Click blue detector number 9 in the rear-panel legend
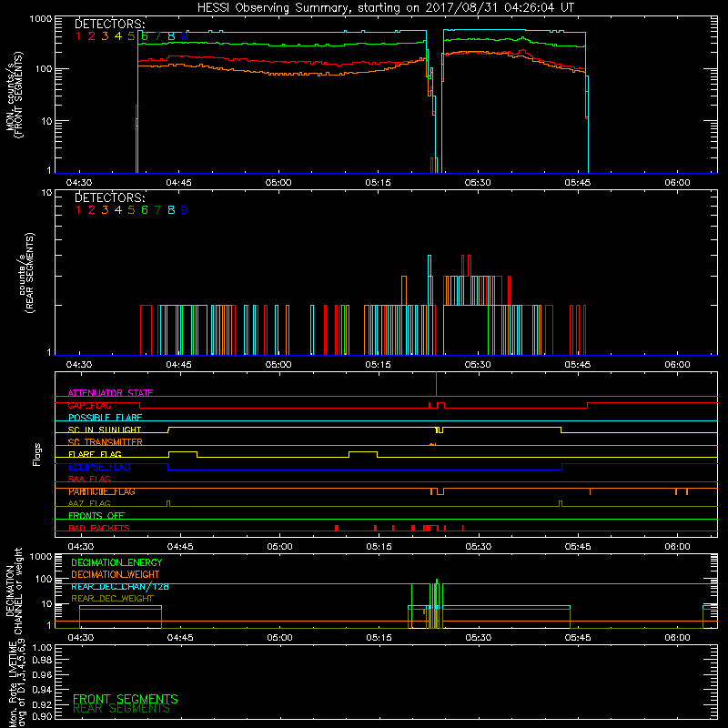The image size is (728, 728). tap(185, 210)
